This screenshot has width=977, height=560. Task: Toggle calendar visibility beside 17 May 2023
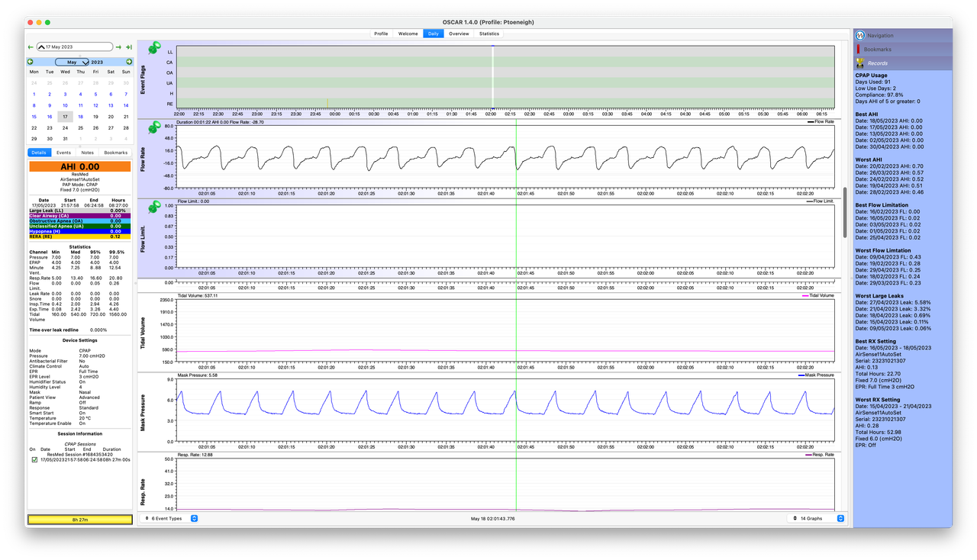click(x=41, y=47)
